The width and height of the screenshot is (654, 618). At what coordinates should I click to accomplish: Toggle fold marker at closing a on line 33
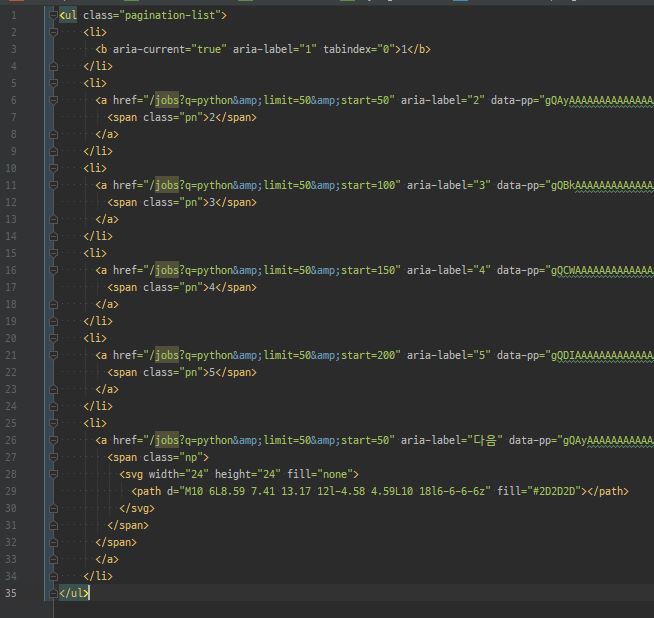tap(53, 559)
